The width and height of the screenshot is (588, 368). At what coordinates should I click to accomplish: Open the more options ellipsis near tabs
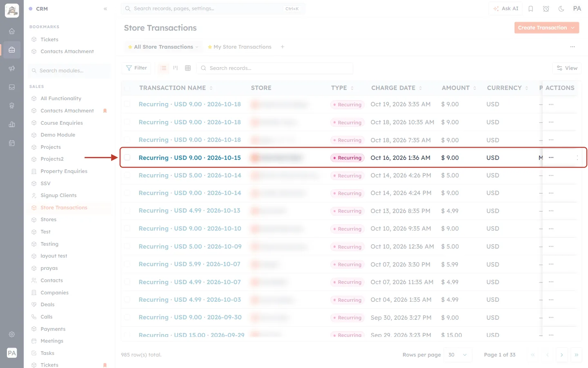572,47
